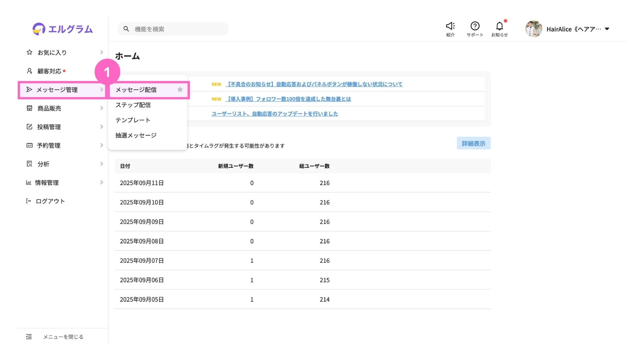Click the ログアウト exit icon
Screen dimensions: 644x362
[29, 201]
